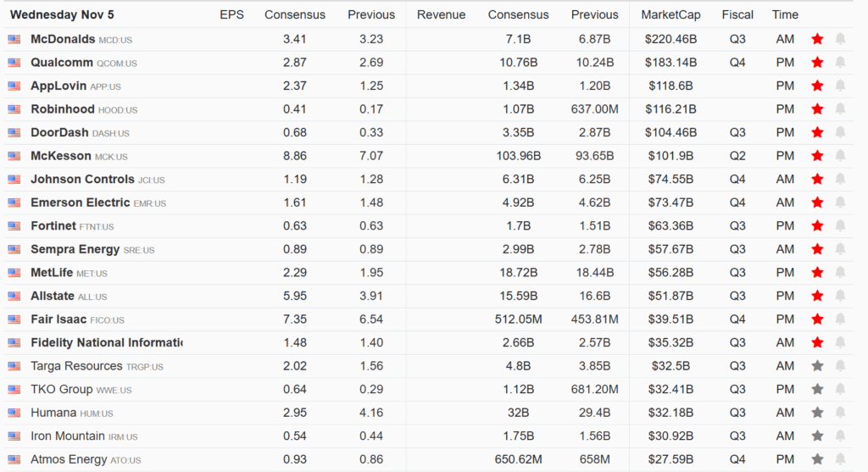Click the bell icon in Robinhood row
Screen dimensions: 868x472
[840, 109]
